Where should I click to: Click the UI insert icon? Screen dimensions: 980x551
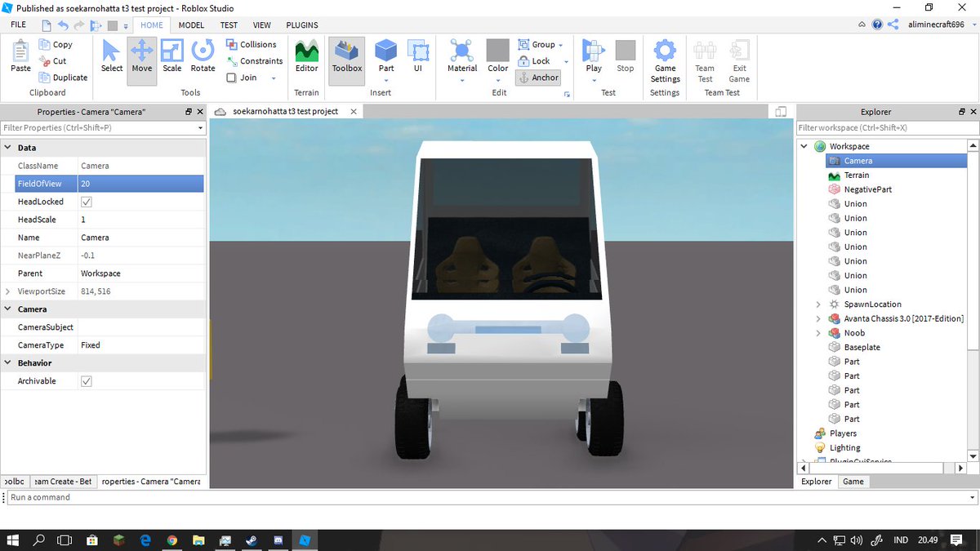click(418, 51)
